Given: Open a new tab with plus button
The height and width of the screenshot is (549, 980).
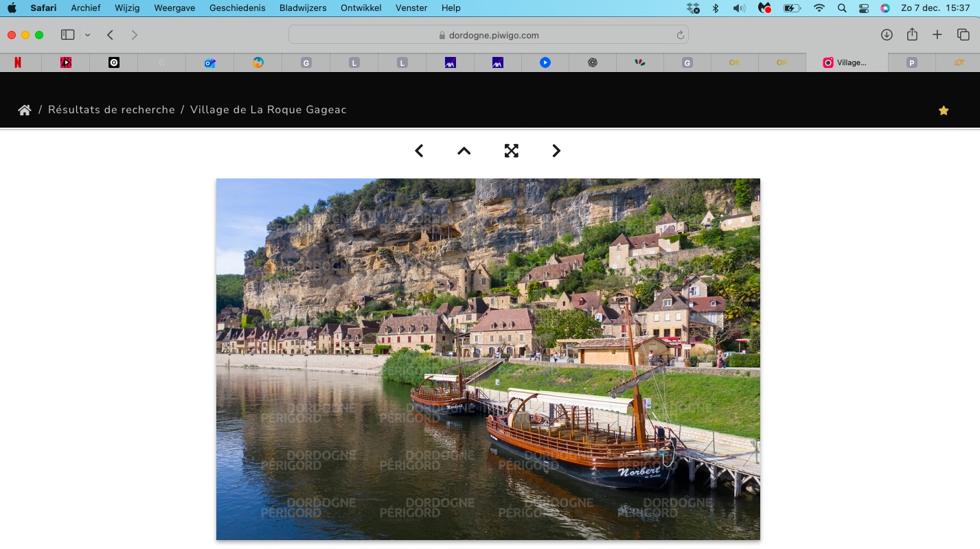Looking at the screenshot, I should pos(937,35).
